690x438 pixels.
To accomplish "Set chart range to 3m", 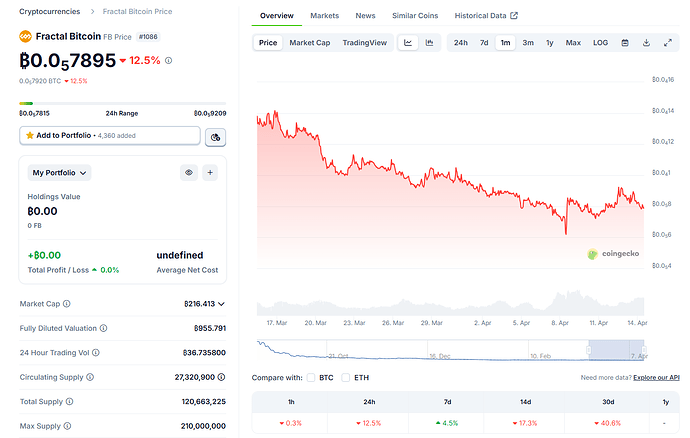I will click(x=528, y=43).
